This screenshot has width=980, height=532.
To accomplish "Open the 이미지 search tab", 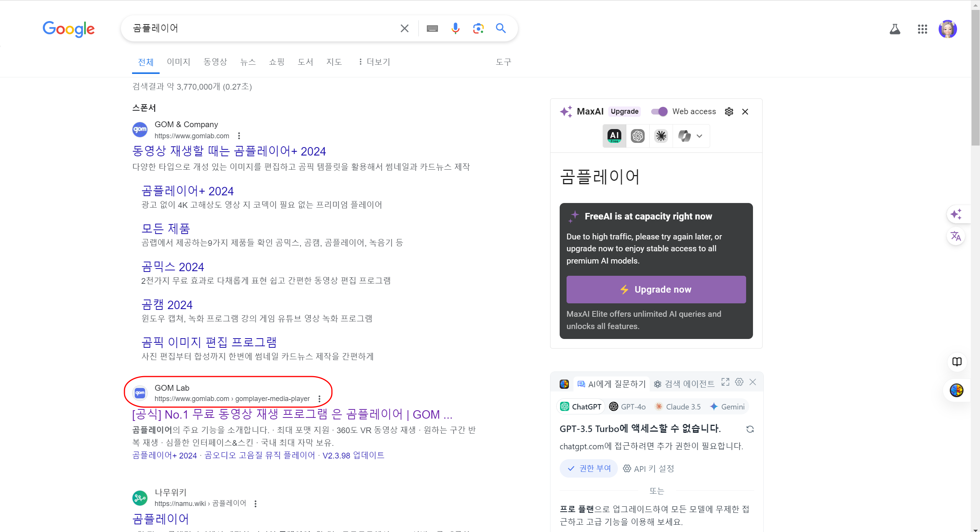I will 178,62.
